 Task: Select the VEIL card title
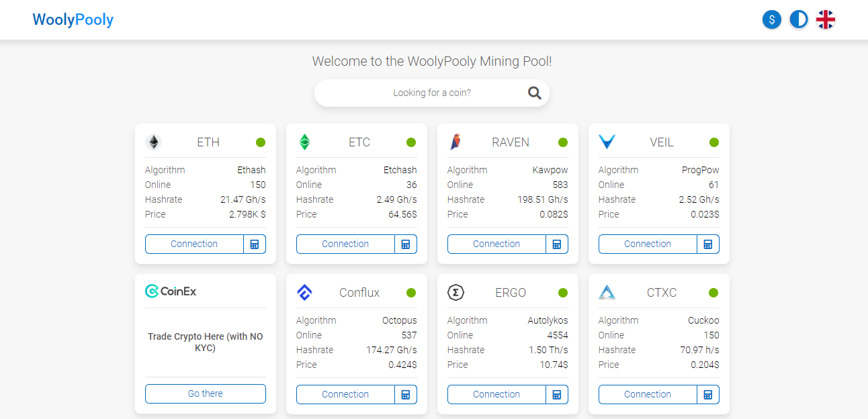662,142
